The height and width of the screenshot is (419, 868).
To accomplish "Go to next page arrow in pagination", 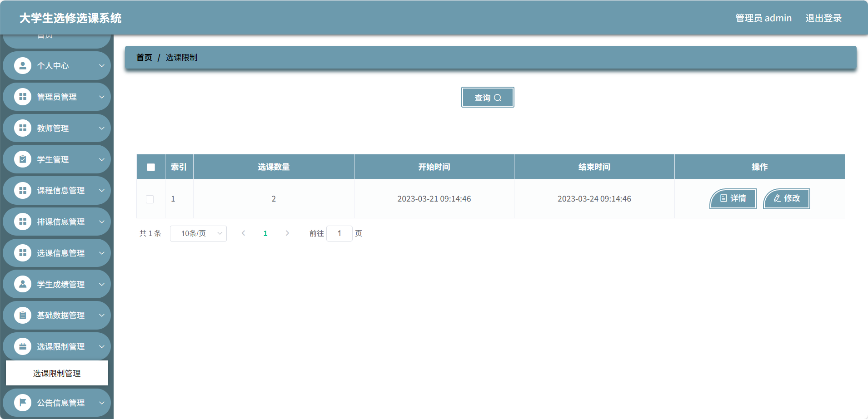I will coord(287,233).
